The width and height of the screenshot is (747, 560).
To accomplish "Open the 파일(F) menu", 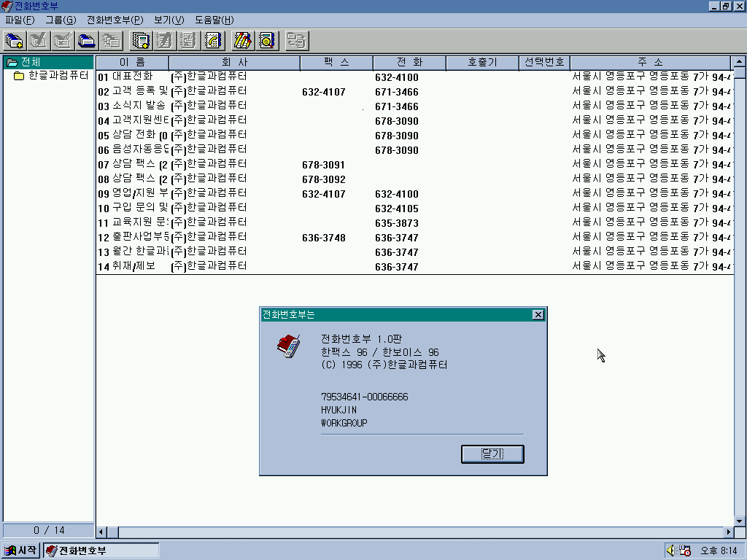I will coord(20,20).
